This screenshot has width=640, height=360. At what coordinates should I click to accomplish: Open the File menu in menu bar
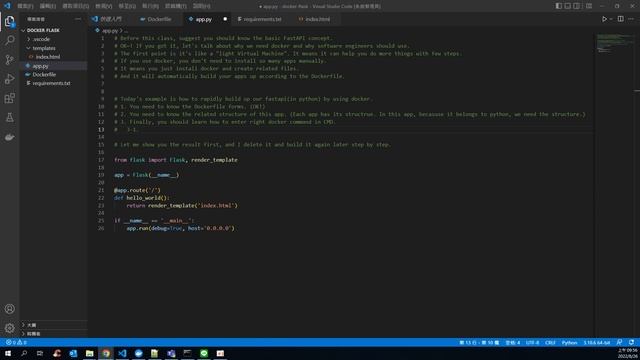pyautogui.click(x=25, y=6)
